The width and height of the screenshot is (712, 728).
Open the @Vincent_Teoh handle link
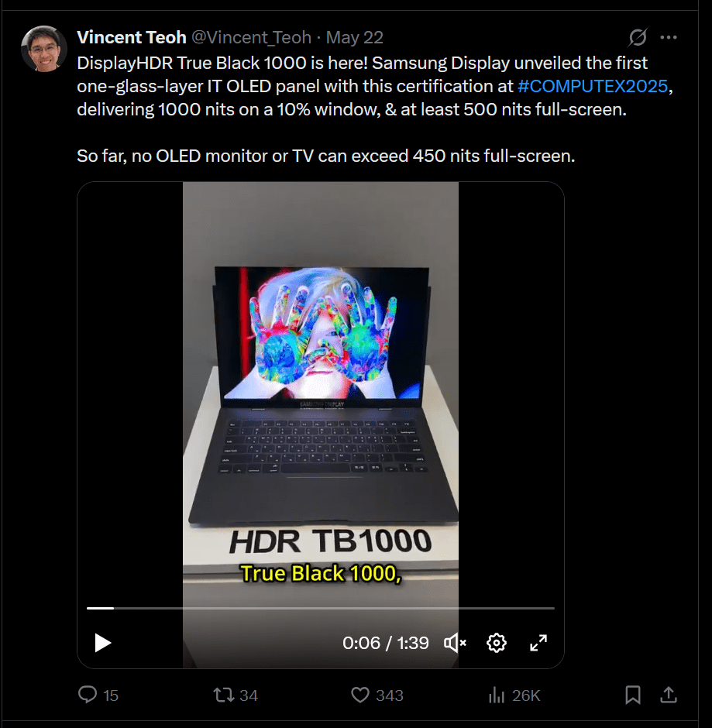point(251,37)
